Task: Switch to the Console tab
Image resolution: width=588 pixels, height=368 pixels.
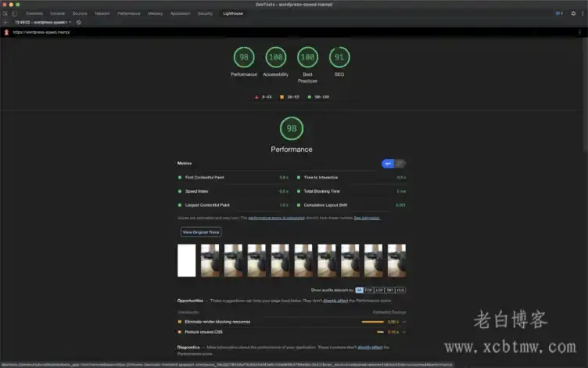Action: tap(58, 13)
